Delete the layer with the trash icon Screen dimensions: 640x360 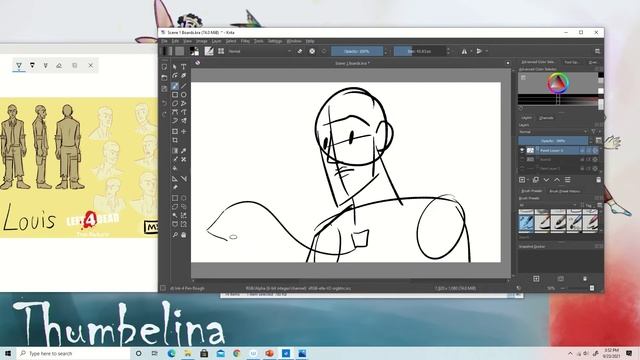(x=598, y=180)
